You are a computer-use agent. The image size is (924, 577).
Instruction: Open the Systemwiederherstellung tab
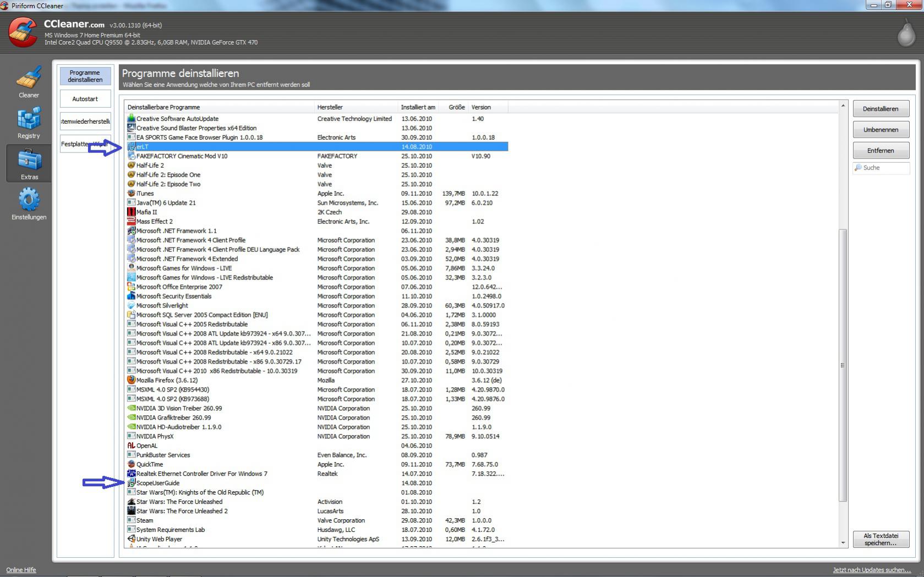click(85, 122)
